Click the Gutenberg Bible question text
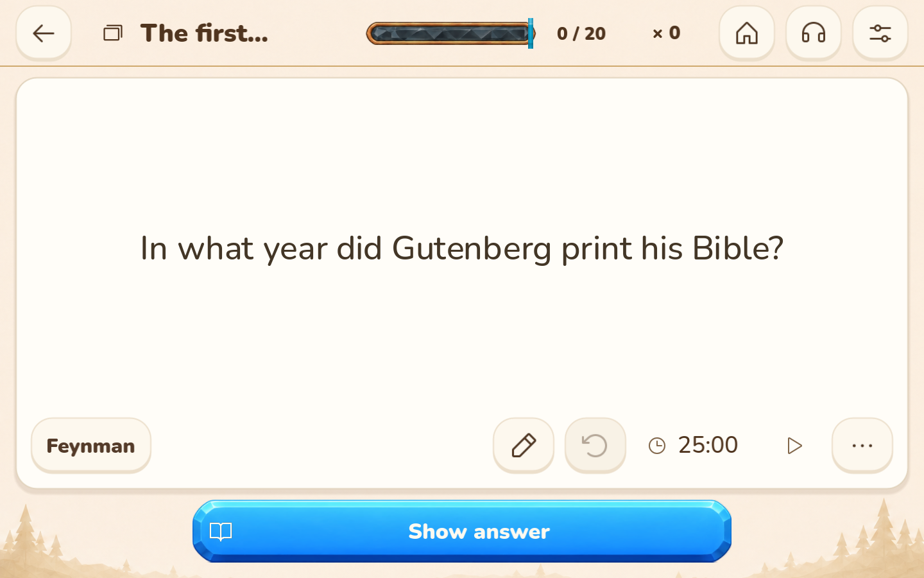Viewport: 924px width, 578px height. [x=462, y=249]
